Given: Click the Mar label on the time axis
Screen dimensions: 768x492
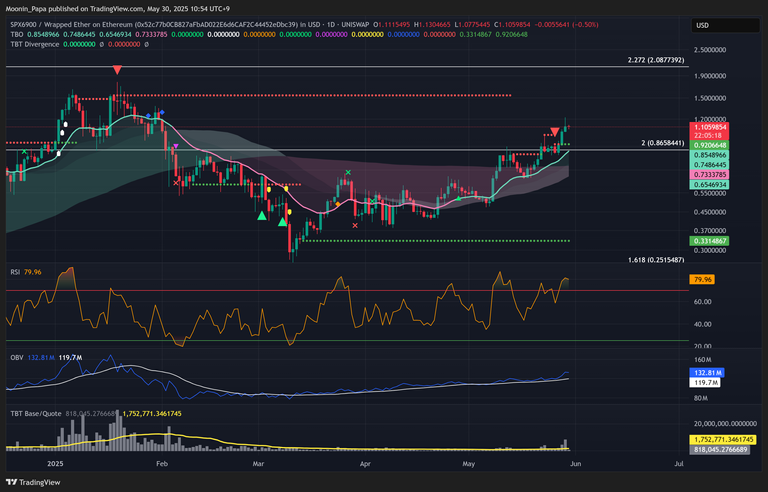Looking at the screenshot, I should [x=258, y=464].
